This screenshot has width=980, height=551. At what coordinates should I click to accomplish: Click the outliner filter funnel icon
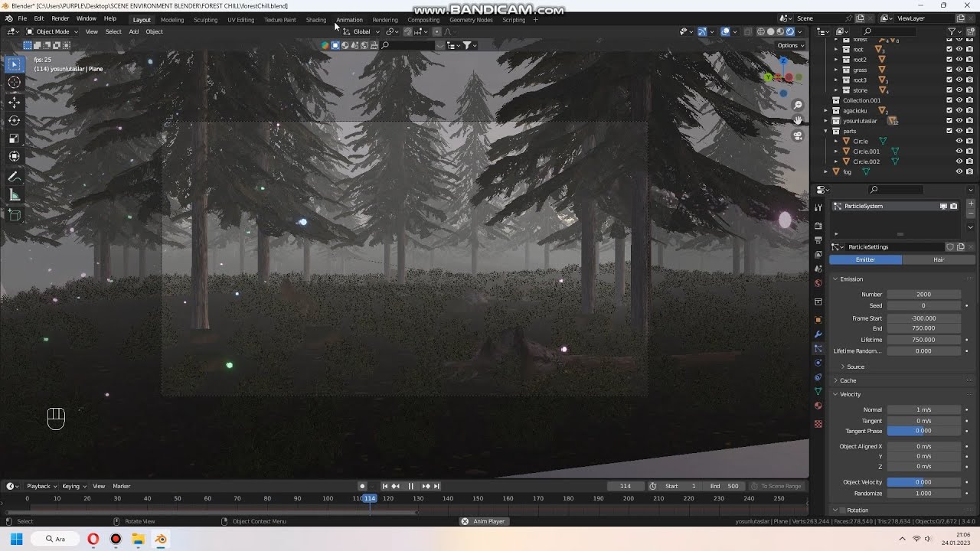tap(952, 31)
